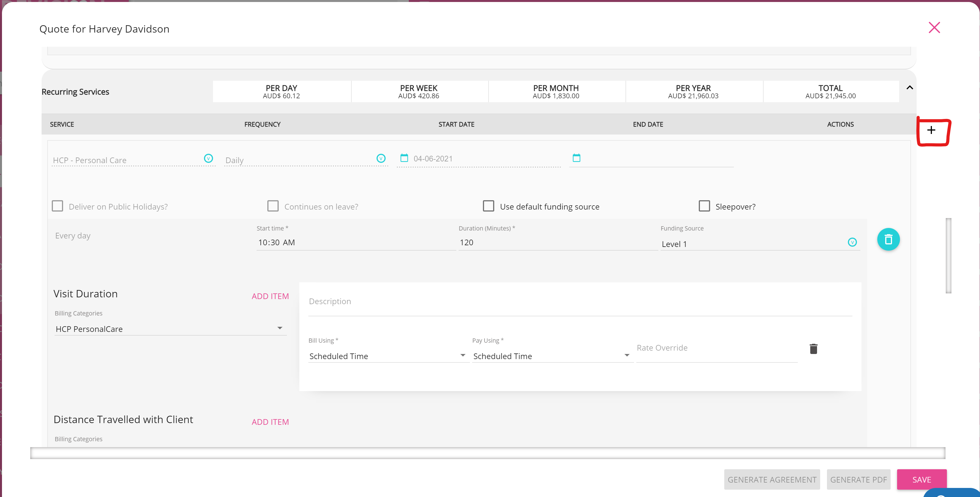Click the Description field
The image size is (980, 497).
coord(580,302)
